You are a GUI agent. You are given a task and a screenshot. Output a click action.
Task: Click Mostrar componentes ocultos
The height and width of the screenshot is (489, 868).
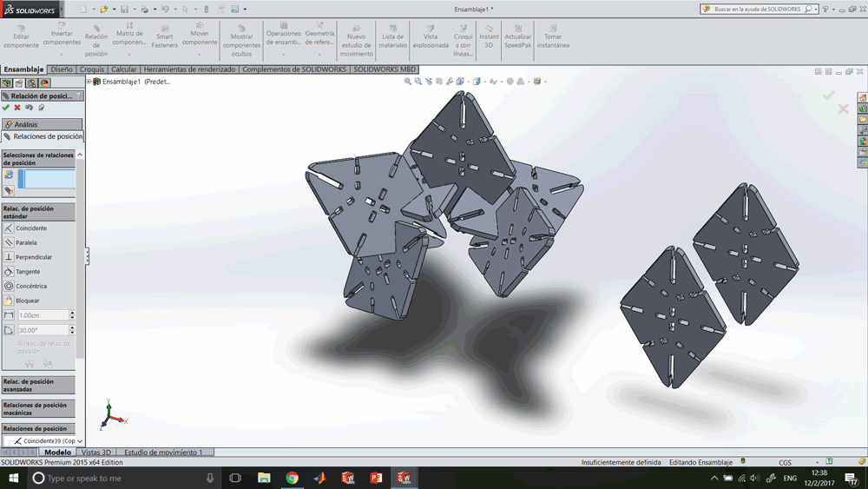[x=241, y=41]
